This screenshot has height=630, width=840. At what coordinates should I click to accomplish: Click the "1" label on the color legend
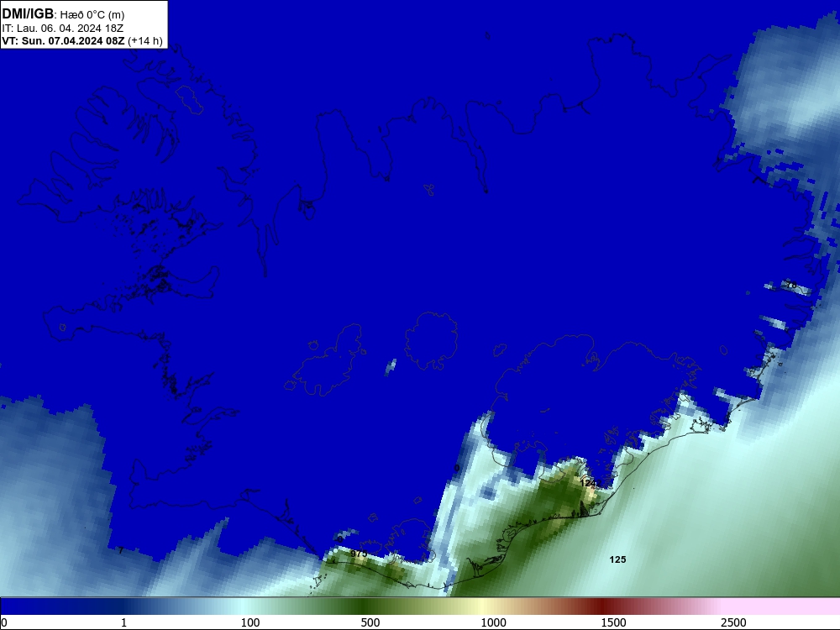click(x=123, y=622)
